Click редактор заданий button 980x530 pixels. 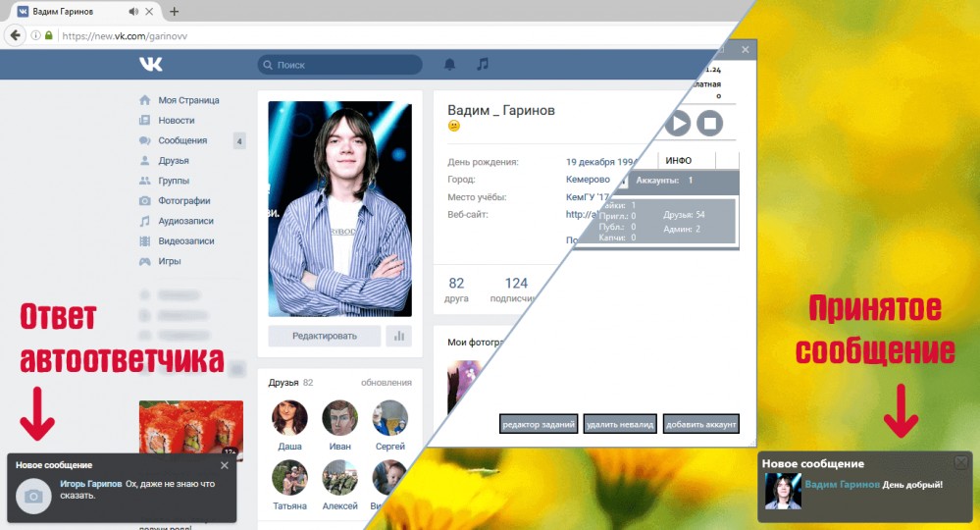point(539,424)
